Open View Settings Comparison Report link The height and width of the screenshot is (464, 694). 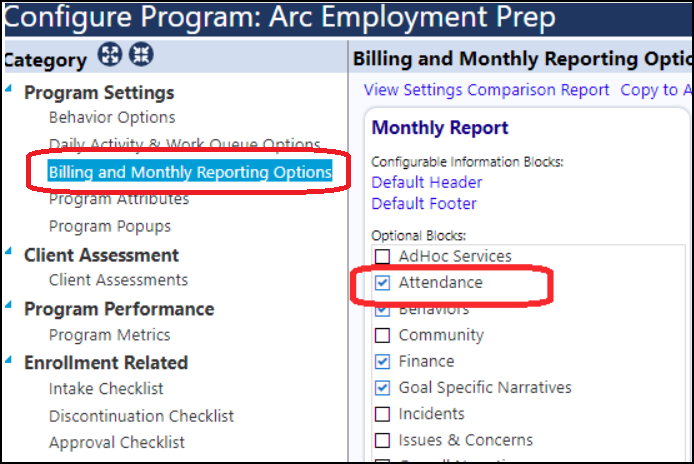(486, 90)
